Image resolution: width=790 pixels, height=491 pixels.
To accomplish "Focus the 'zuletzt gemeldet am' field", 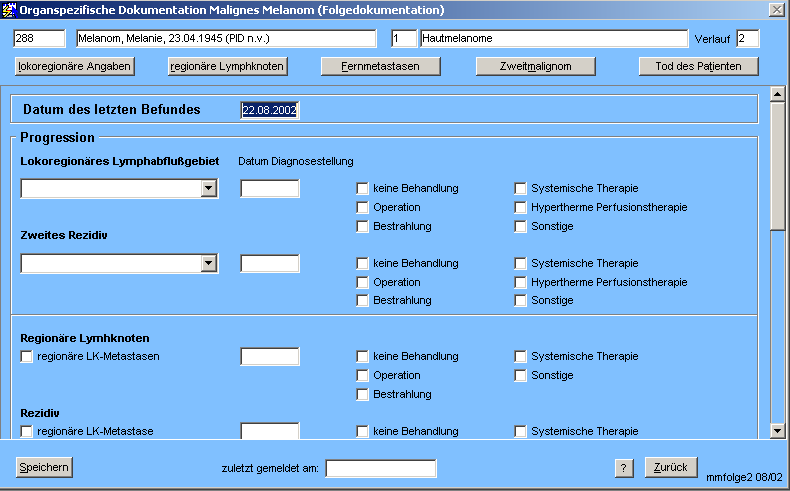I will 381,469.
